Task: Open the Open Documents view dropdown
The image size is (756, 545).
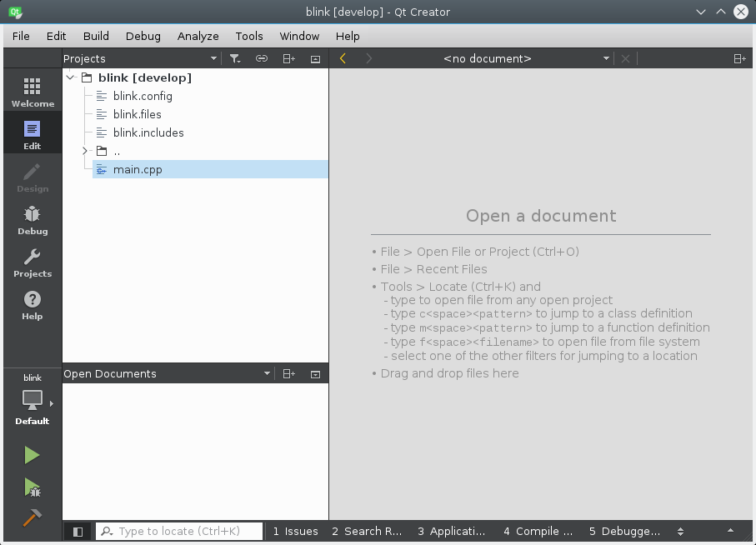Action: pyautogui.click(x=168, y=374)
